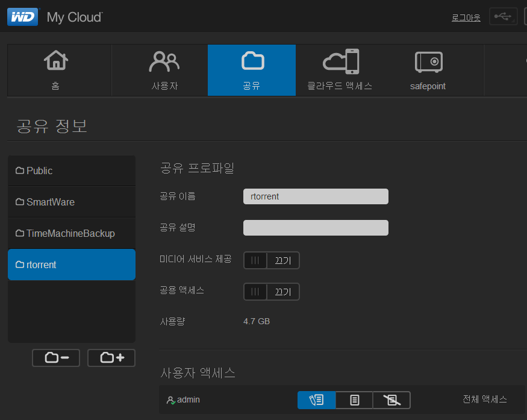Open the Users tab
This screenshot has height=420, width=527.
164,70
